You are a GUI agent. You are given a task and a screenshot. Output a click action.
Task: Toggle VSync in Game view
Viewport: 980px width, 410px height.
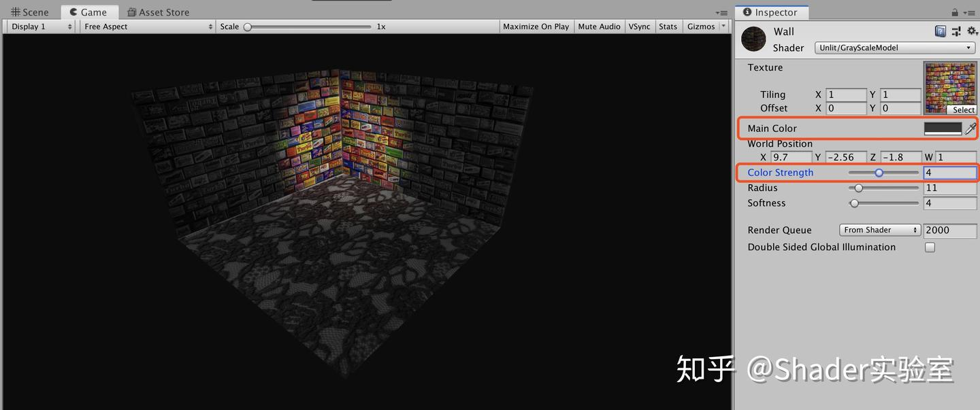pos(639,27)
